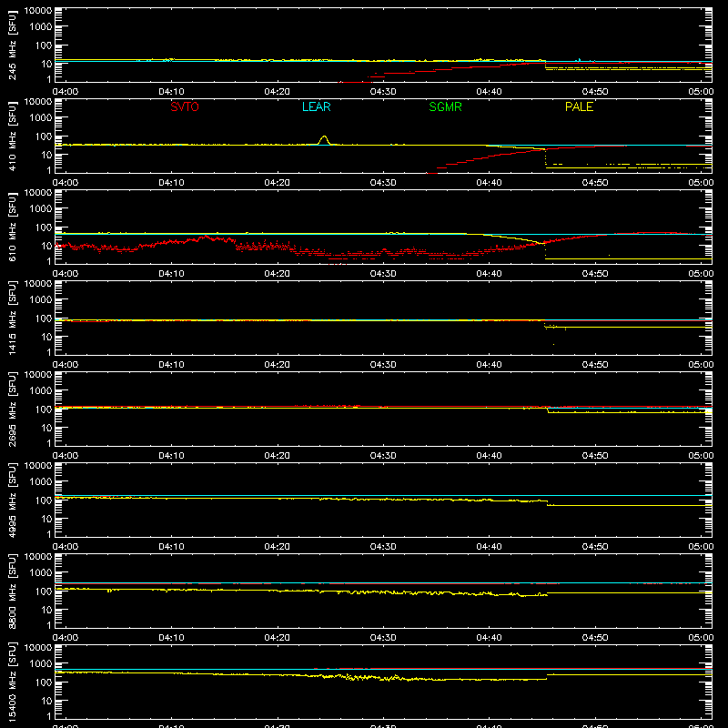Click the 100 tick label in 4995 MHz panel
728x728 pixels.
point(44,500)
